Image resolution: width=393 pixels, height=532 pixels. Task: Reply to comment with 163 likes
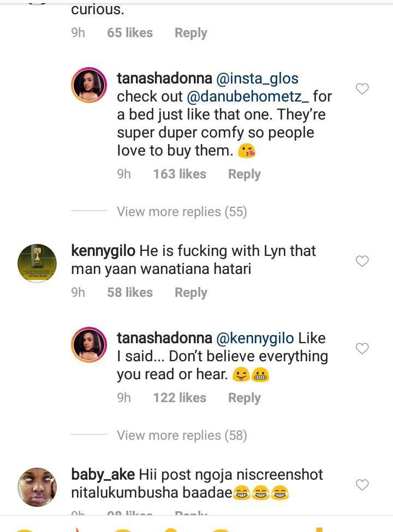click(244, 174)
